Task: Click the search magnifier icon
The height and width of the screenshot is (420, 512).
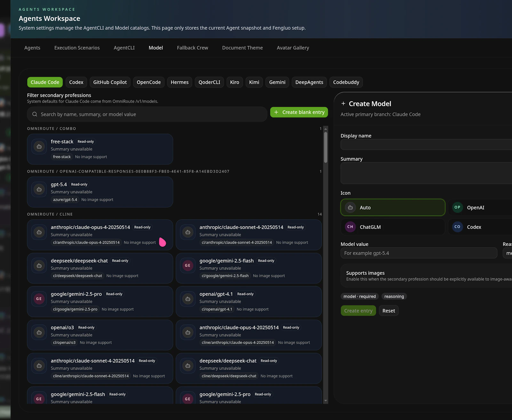Action: (x=34, y=114)
